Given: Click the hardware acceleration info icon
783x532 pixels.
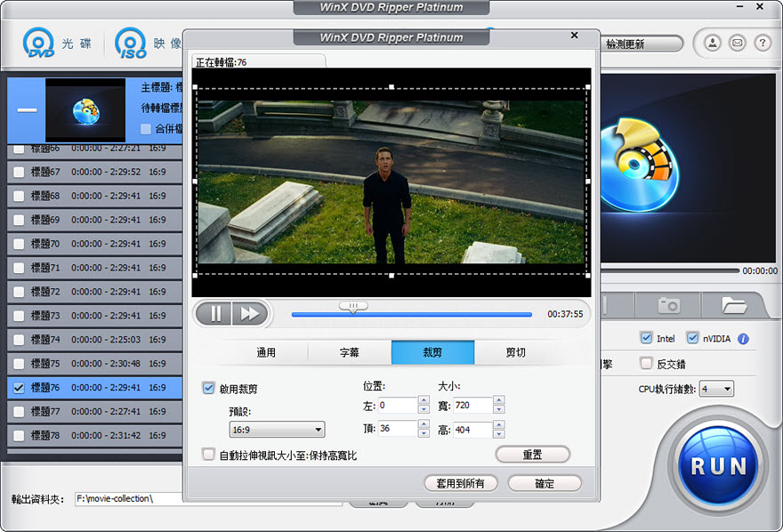Looking at the screenshot, I should coord(743,339).
